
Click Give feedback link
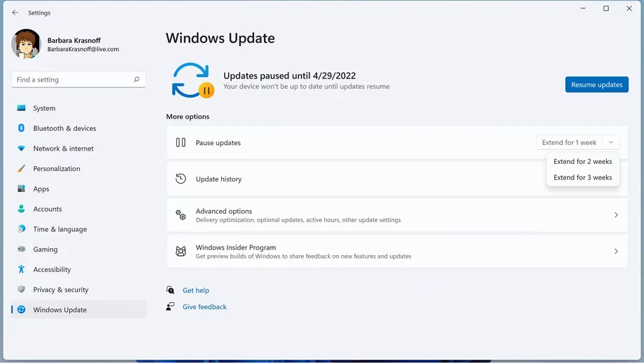[x=204, y=307]
